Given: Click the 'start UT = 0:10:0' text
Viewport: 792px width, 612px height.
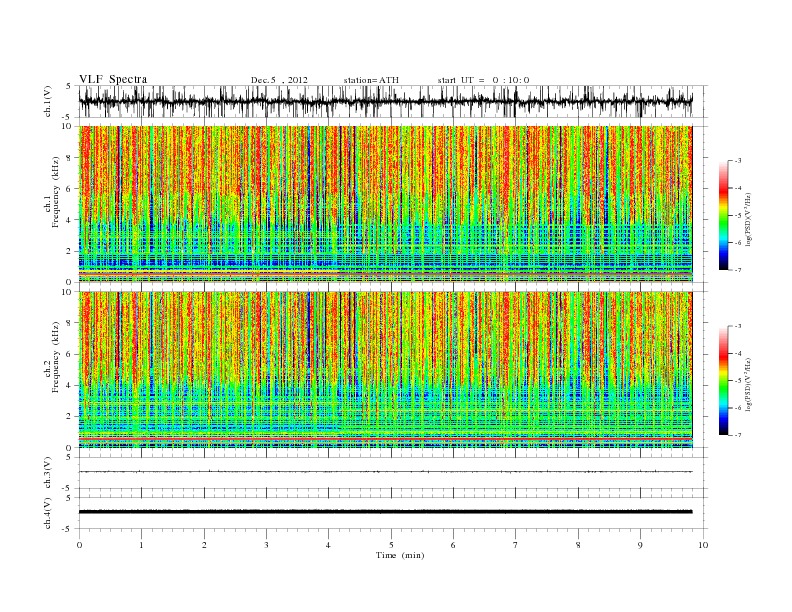Looking at the screenshot, I should coord(483,80).
